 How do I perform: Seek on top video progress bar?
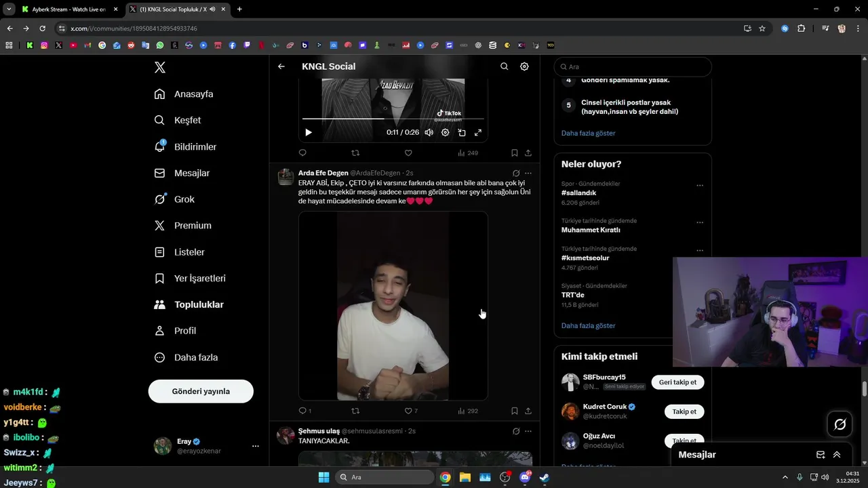click(393, 119)
